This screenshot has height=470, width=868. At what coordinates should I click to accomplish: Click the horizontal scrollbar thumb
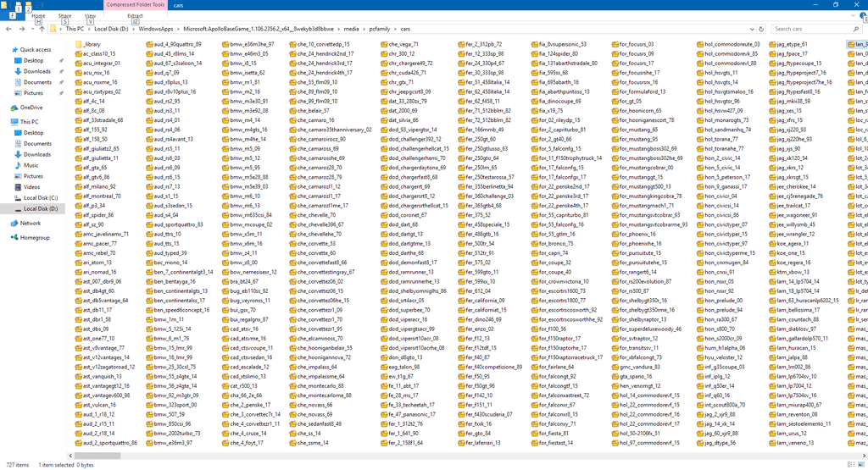(x=97, y=456)
